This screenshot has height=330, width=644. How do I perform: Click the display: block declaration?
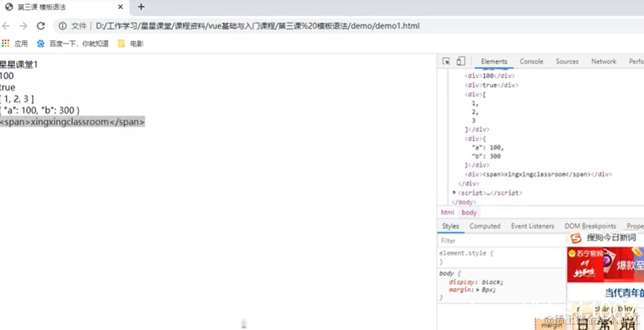click(476, 282)
